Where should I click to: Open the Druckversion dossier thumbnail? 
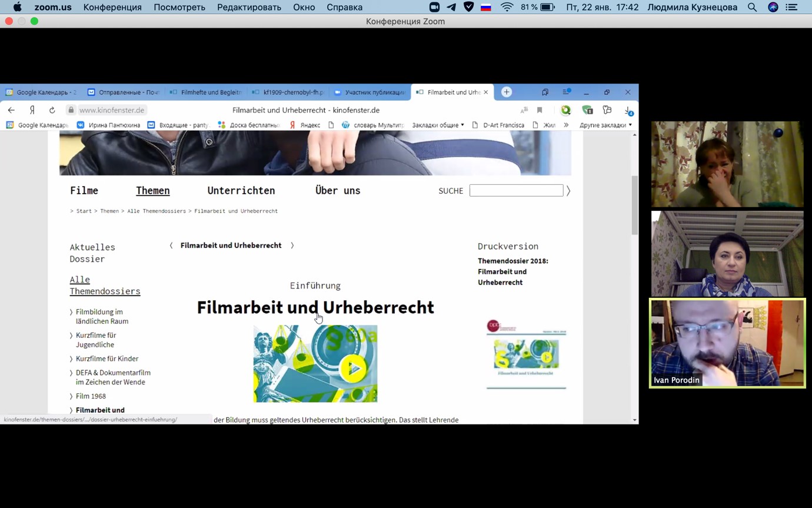pyautogui.click(x=526, y=354)
